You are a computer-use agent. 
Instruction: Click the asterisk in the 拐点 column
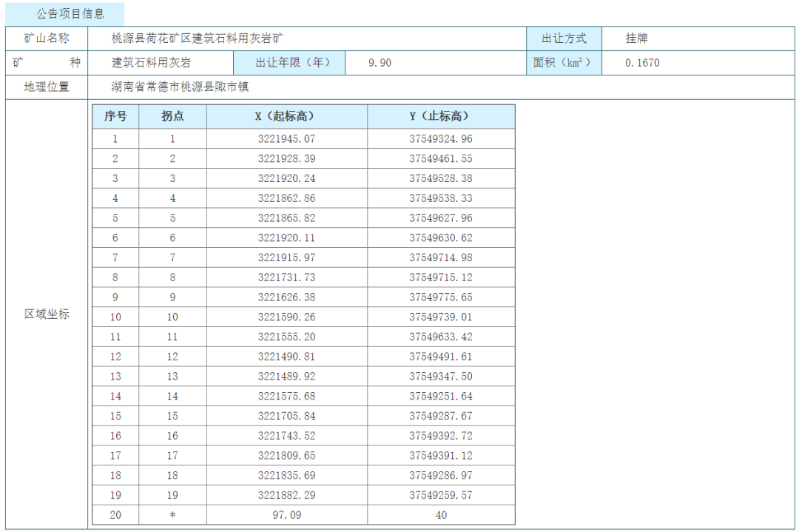(172, 515)
